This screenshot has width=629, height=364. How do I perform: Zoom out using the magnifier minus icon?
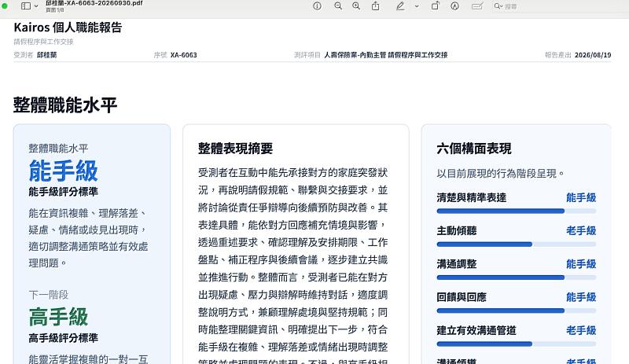[338, 6]
